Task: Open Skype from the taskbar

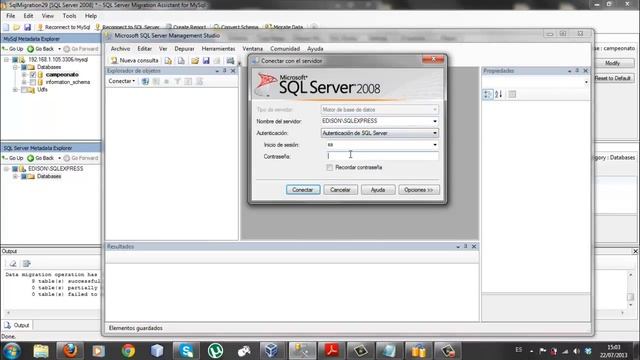Action: 186,351
